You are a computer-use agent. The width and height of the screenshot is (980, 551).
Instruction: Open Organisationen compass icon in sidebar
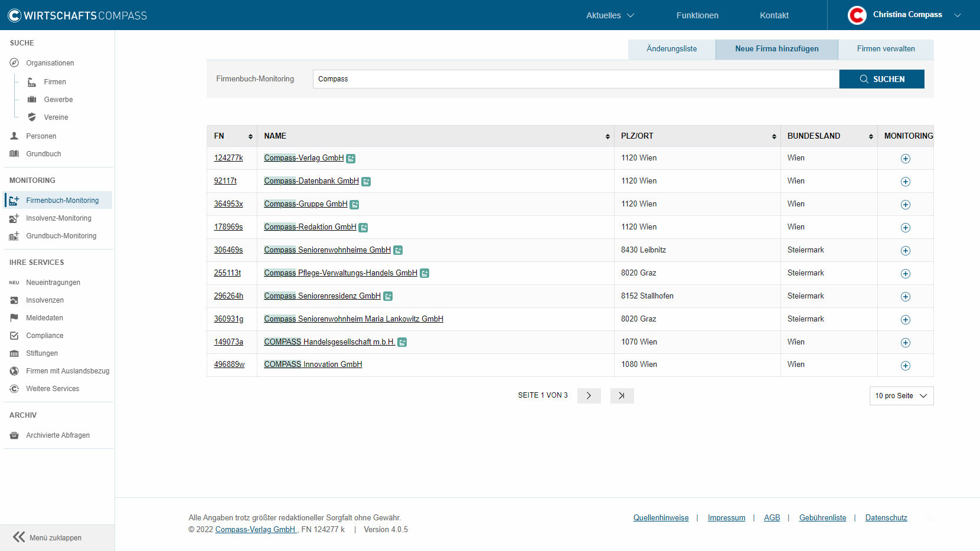point(14,63)
